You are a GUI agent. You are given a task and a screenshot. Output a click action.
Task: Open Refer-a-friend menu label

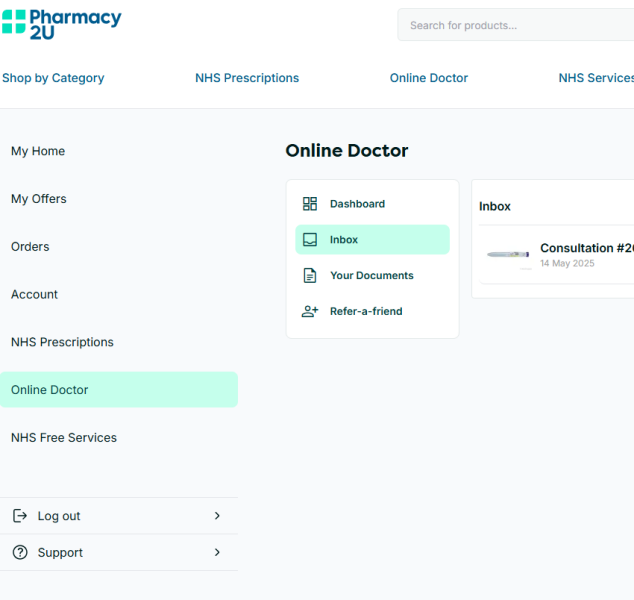point(366,311)
